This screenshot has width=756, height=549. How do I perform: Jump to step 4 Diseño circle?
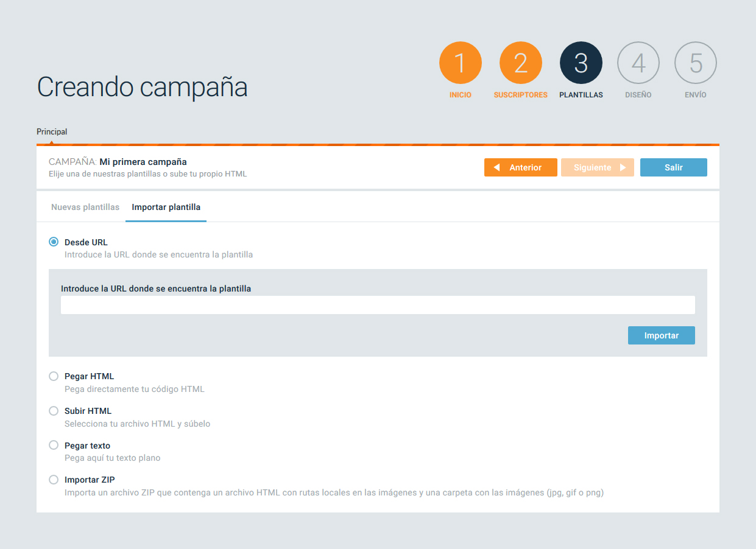(x=638, y=63)
